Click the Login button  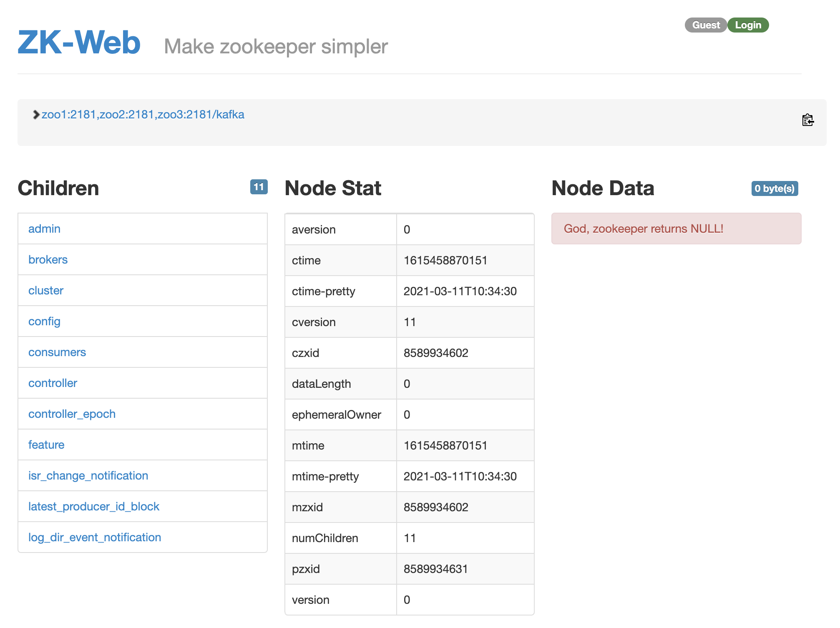748,25
